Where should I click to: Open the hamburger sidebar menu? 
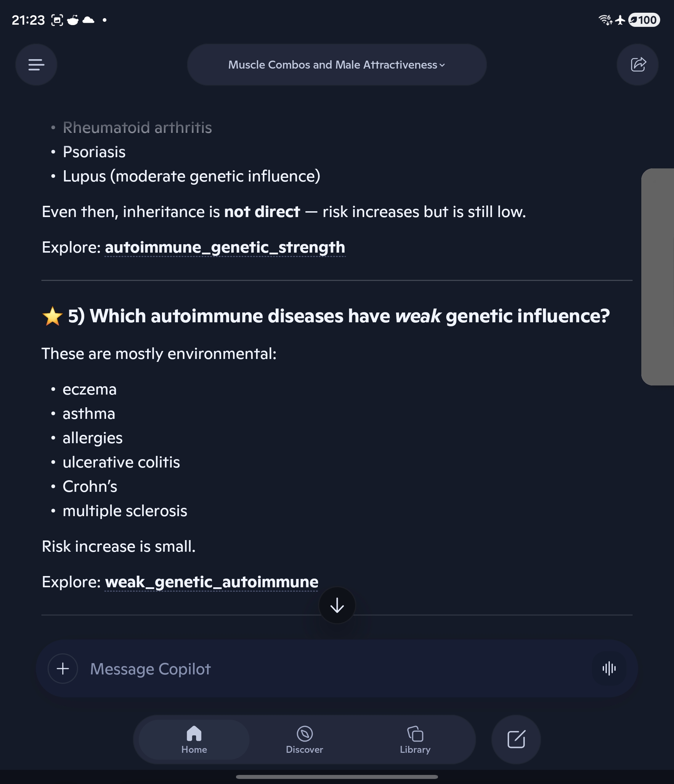(x=36, y=65)
